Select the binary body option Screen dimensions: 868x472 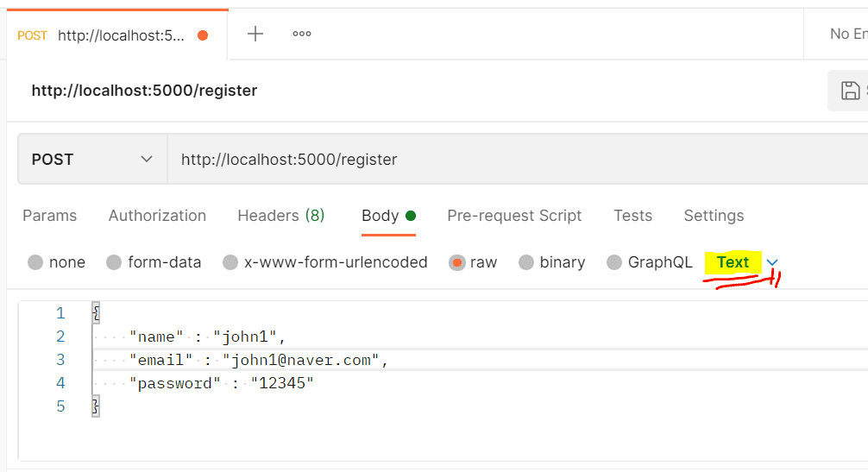[x=552, y=262]
